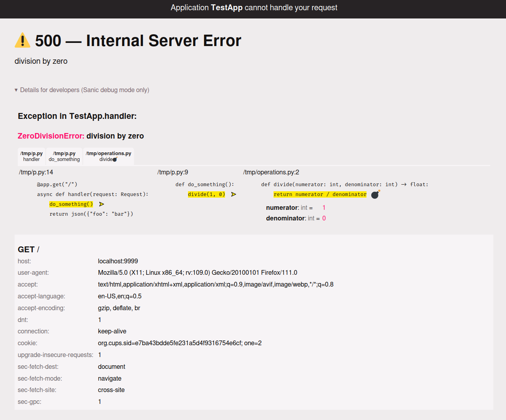506x420 pixels.
Task: Click the yellow warning triangle icon
Action: point(22,40)
